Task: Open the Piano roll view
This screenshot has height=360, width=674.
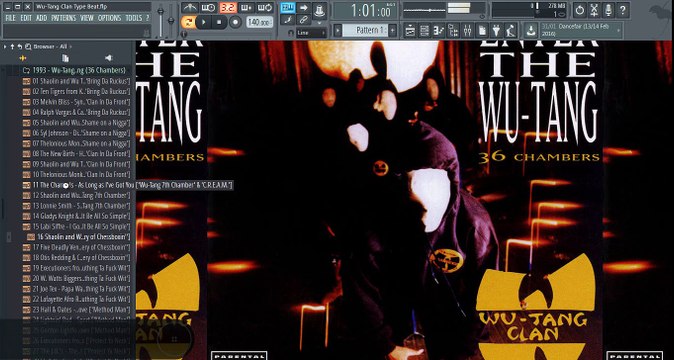Action: pyautogui.click(x=439, y=30)
